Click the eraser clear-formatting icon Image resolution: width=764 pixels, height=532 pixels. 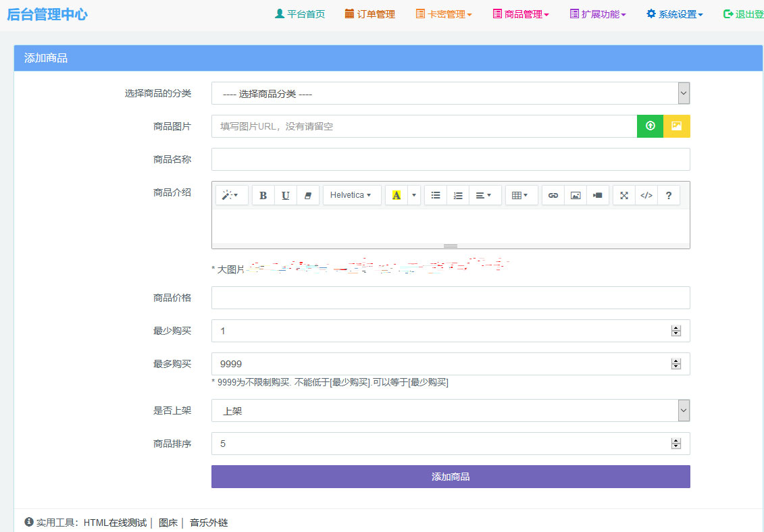pyautogui.click(x=308, y=195)
